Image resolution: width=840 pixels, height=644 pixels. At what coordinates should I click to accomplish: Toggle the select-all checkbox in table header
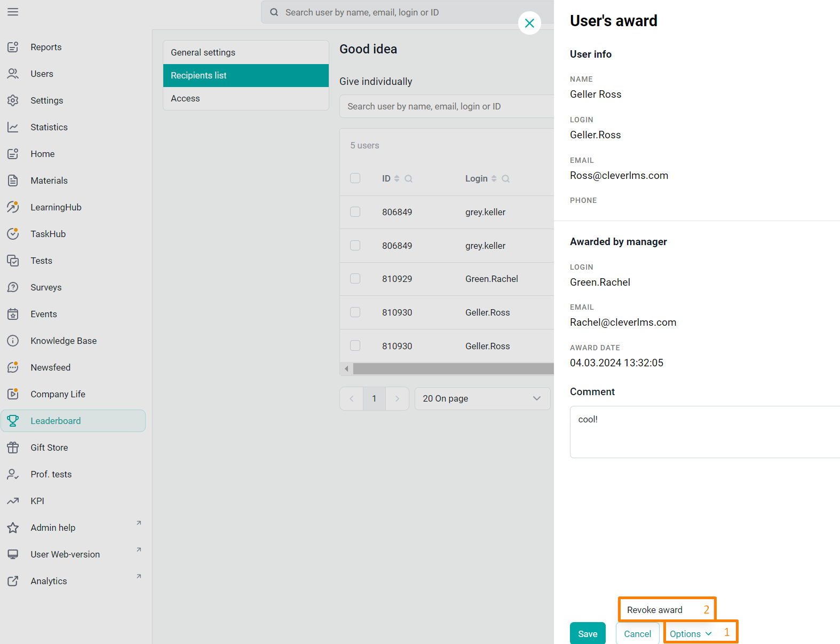355,178
